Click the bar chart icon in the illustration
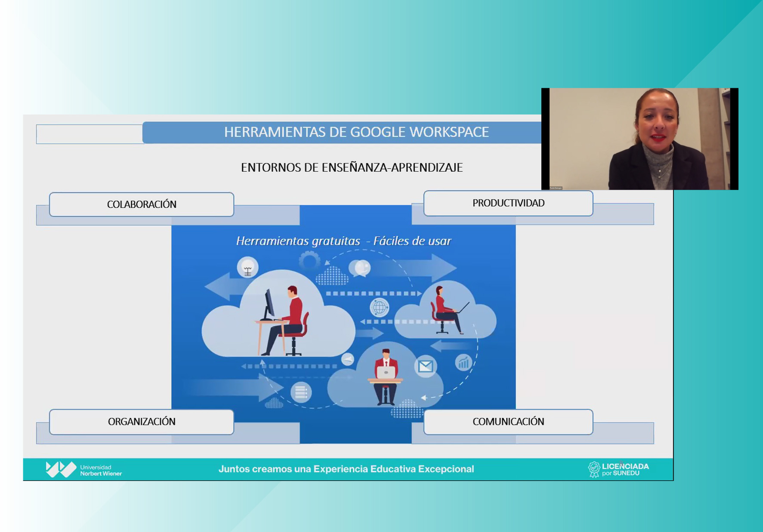This screenshot has height=532, width=763. click(463, 363)
